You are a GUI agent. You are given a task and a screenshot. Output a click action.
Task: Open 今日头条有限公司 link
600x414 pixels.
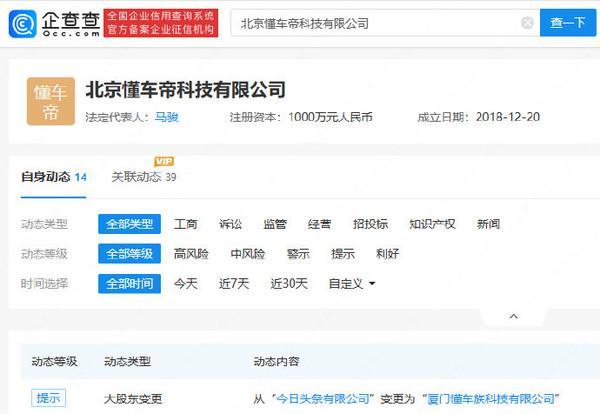322,399
